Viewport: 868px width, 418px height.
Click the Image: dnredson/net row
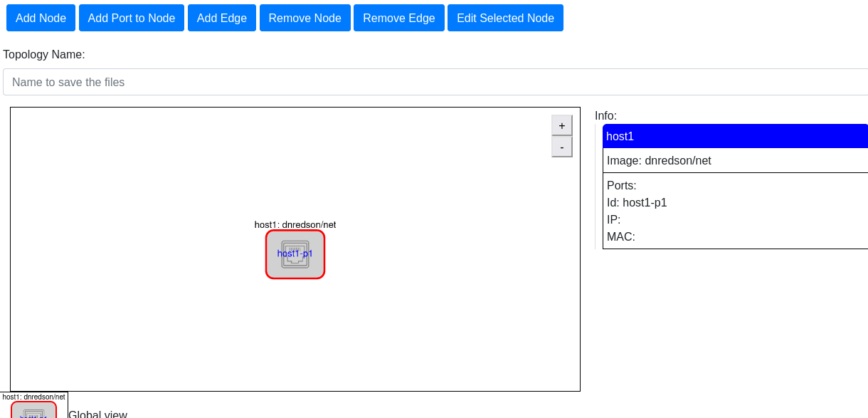click(x=659, y=161)
